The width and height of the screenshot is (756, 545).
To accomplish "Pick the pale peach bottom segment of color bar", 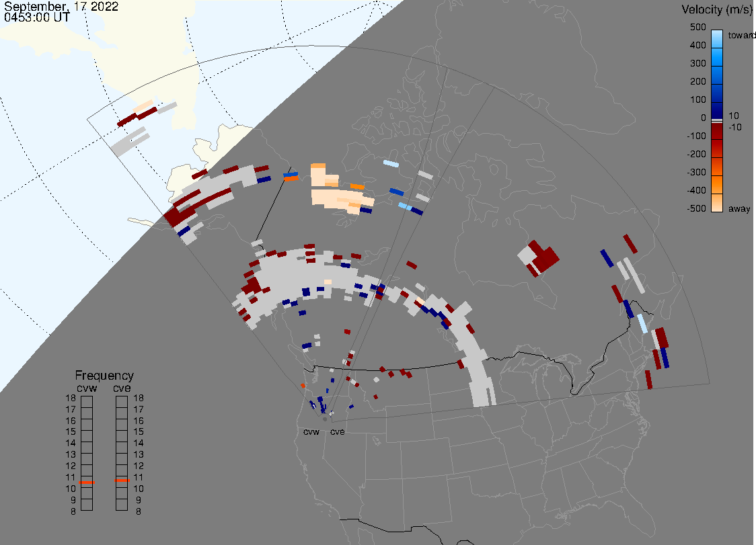I will (717, 203).
